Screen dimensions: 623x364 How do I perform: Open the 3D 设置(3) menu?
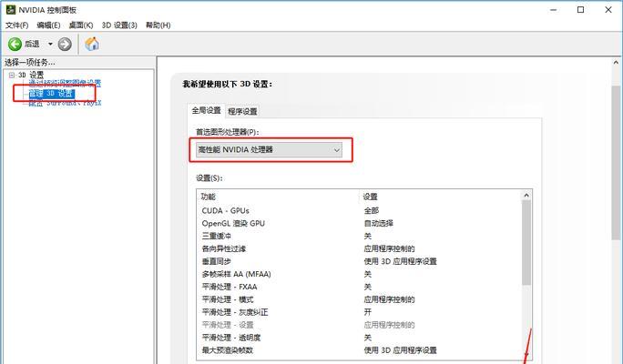point(119,25)
